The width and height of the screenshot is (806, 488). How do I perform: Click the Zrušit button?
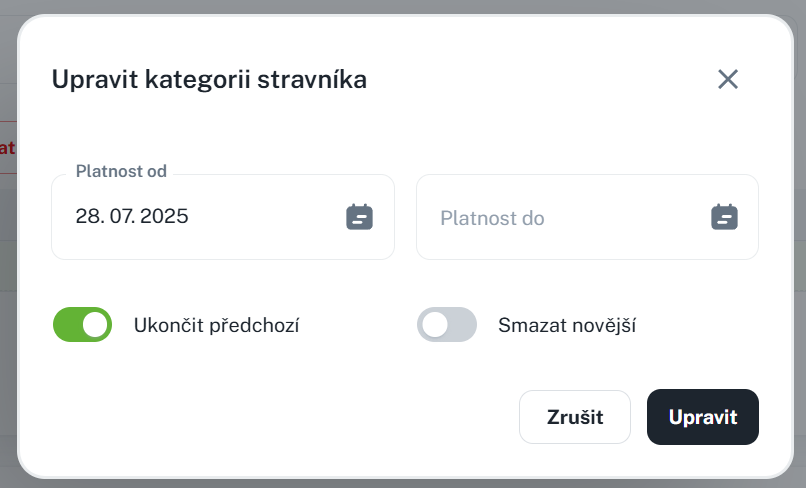point(574,417)
